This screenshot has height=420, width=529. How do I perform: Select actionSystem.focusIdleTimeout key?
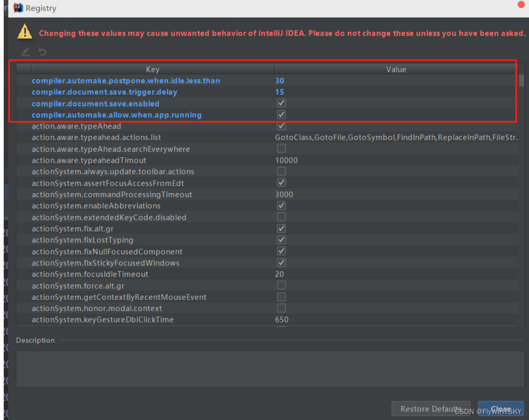tap(90, 274)
